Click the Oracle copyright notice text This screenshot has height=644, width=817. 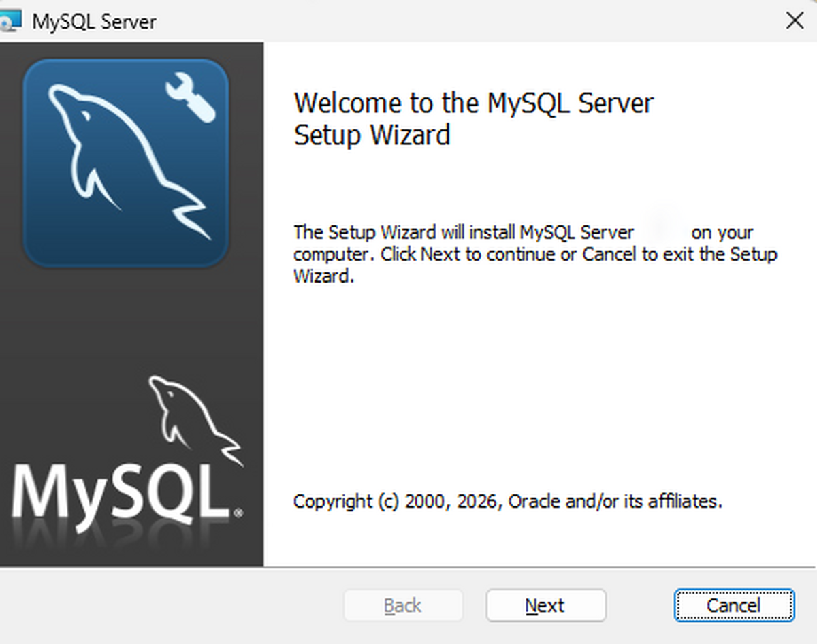(x=507, y=502)
